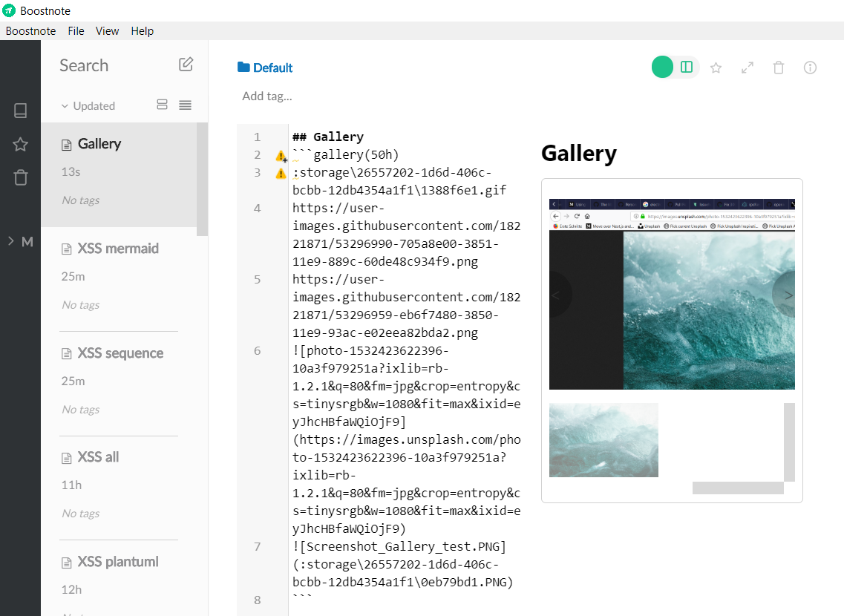
Task: Click XSS sequence note document icon
Action: (x=66, y=353)
